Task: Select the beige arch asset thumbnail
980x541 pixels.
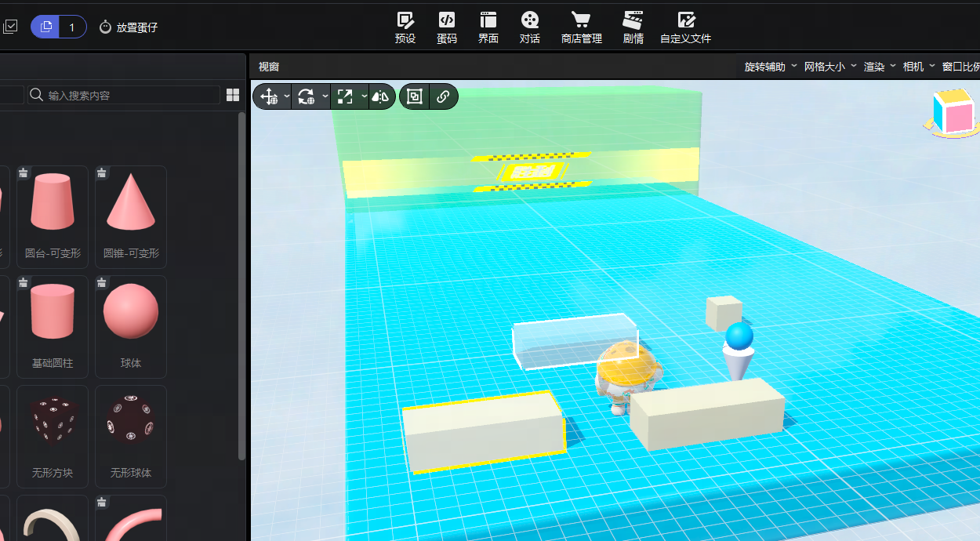Action: 53,518
